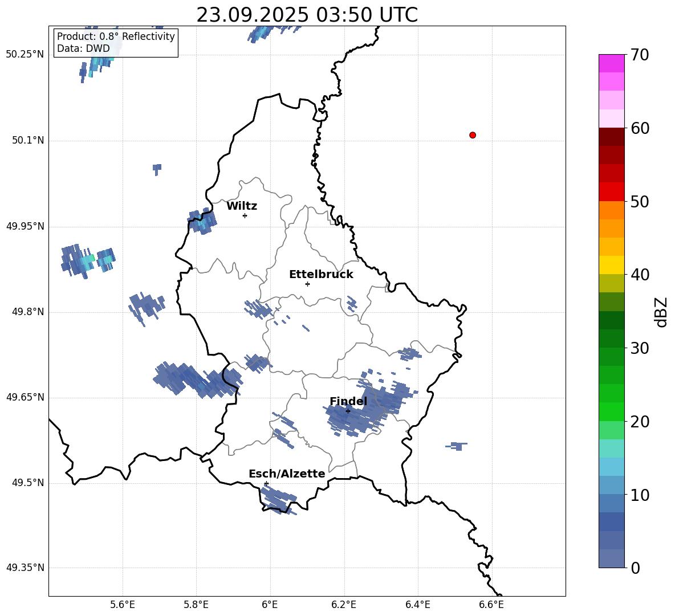This screenshot has height=616, width=675.
Task: Click the dBZ colorbar axis label
Action: 662,312
